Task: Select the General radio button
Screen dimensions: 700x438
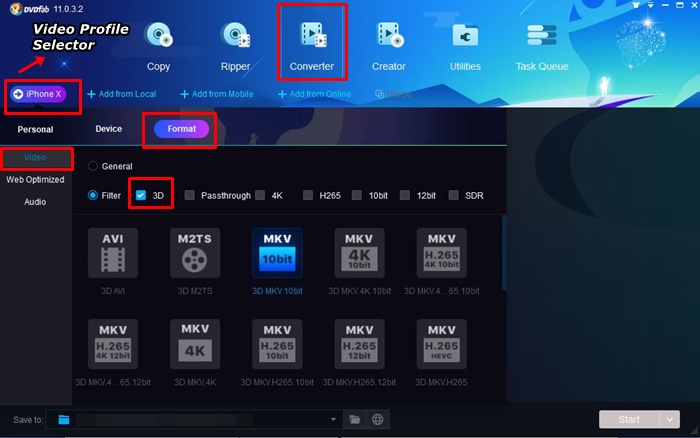Action: [92, 166]
